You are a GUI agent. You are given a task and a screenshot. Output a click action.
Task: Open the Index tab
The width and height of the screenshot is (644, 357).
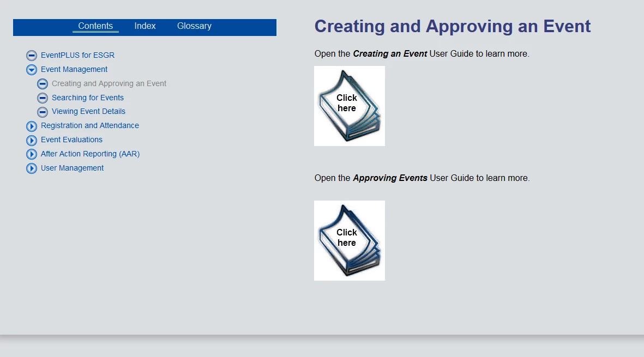click(145, 26)
